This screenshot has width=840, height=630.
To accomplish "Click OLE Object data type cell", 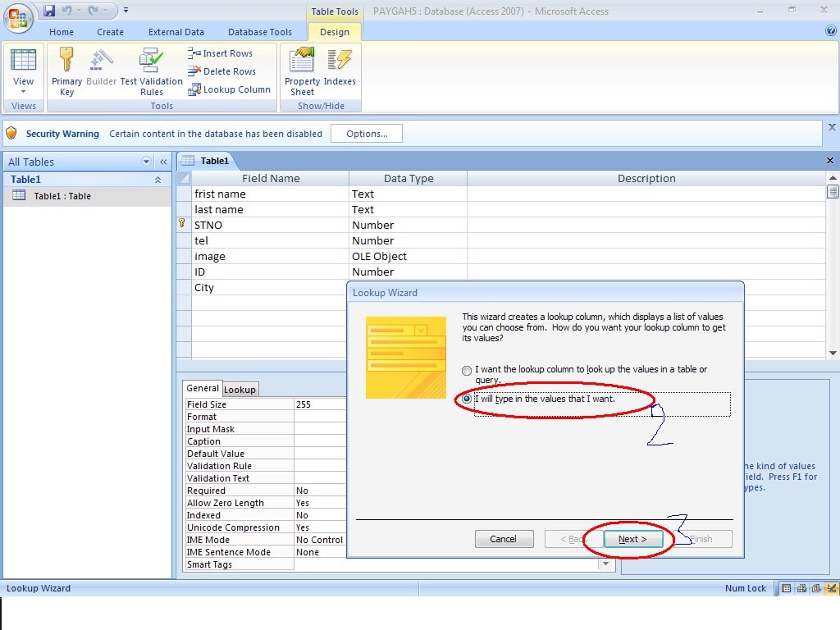I will pos(408,256).
